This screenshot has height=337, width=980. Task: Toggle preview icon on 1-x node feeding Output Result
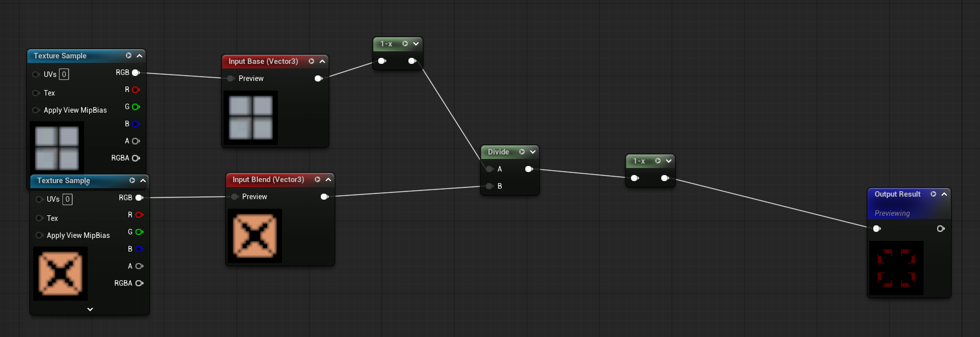tap(658, 161)
